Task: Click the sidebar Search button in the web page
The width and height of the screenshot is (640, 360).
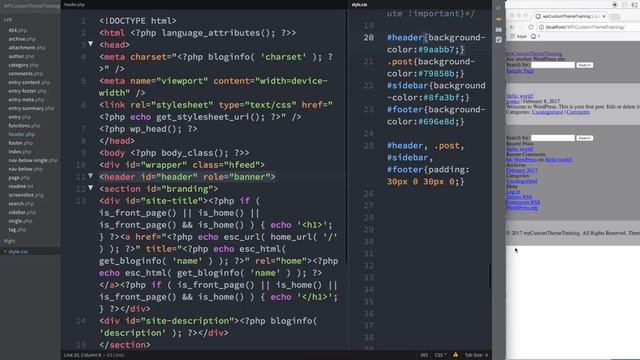Action: pyautogui.click(x=584, y=138)
